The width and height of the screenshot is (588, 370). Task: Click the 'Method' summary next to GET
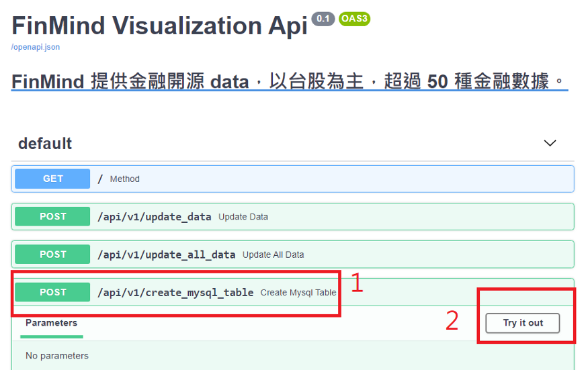[x=124, y=179]
